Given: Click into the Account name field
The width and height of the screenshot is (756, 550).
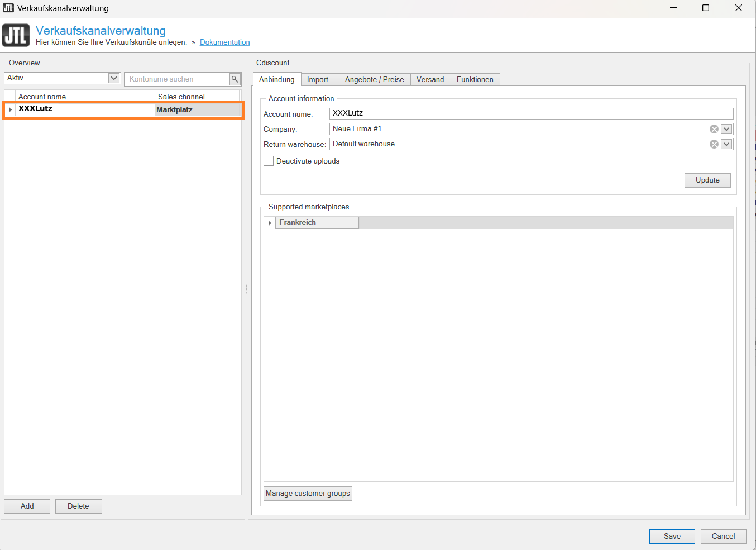Looking at the screenshot, I should tap(530, 113).
